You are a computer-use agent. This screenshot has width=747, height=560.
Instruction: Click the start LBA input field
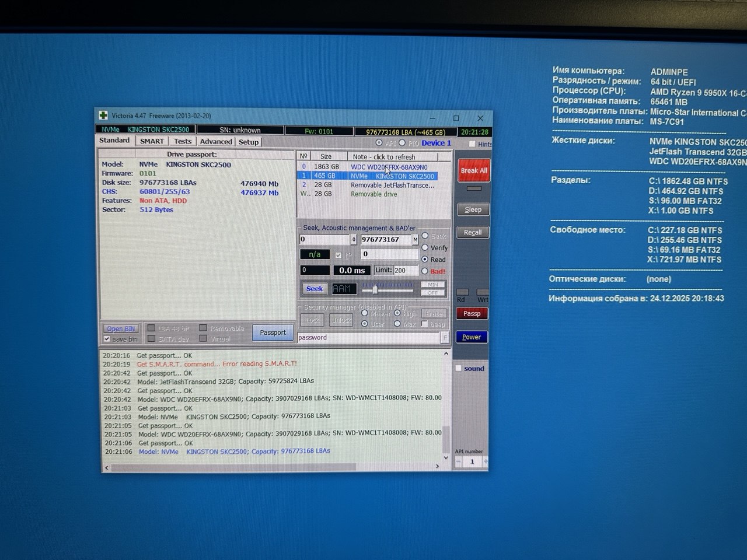(x=324, y=239)
